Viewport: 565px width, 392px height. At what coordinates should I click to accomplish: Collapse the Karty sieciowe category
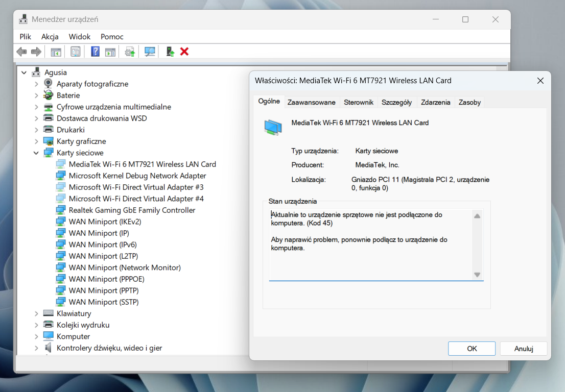coord(36,153)
